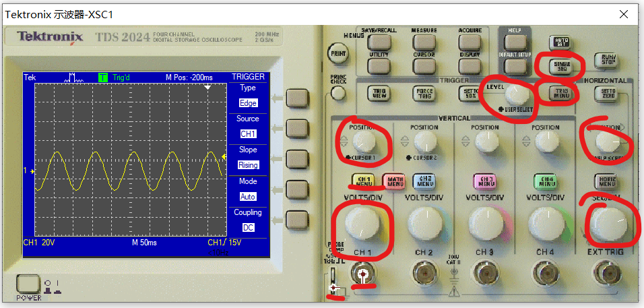Click the SEC/DIV knob
This screenshot has width=644, height=308.
[x=608, y=224]
